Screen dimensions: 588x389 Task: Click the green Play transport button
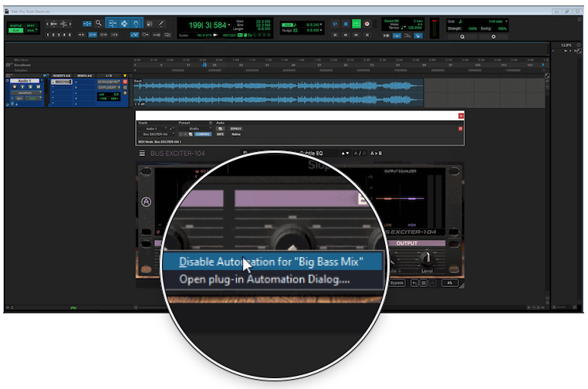point(356,24)
